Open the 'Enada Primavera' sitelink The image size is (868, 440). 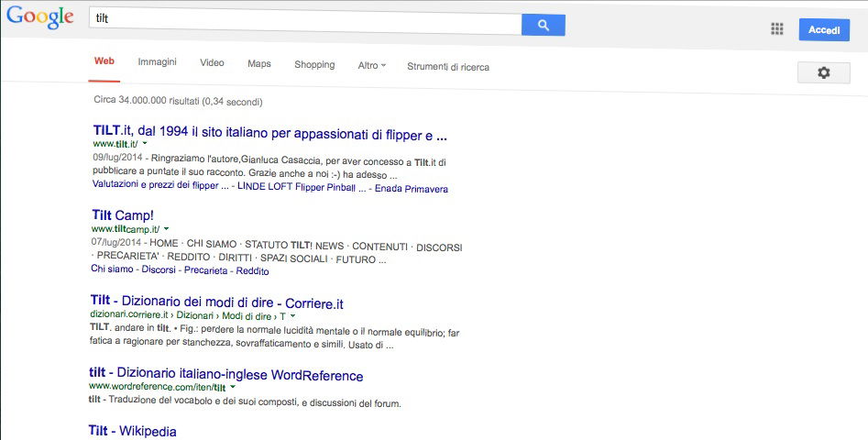coord(412,189)
